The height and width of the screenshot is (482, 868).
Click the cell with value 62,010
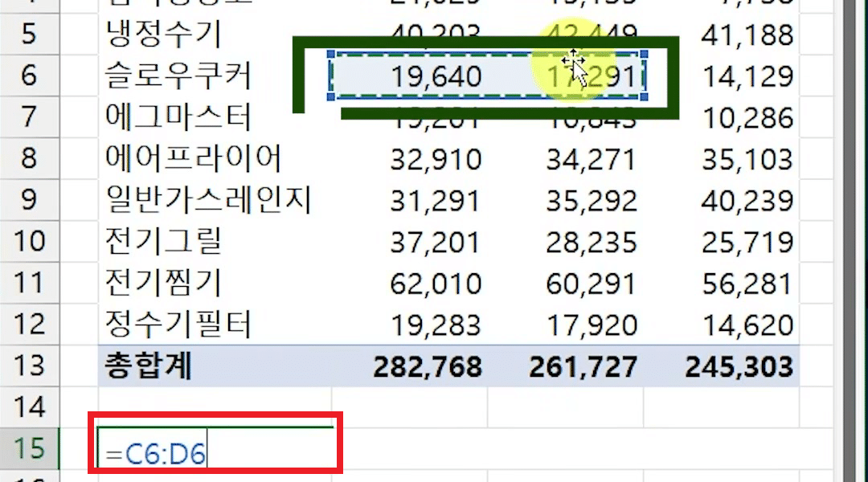coord(410,283)
